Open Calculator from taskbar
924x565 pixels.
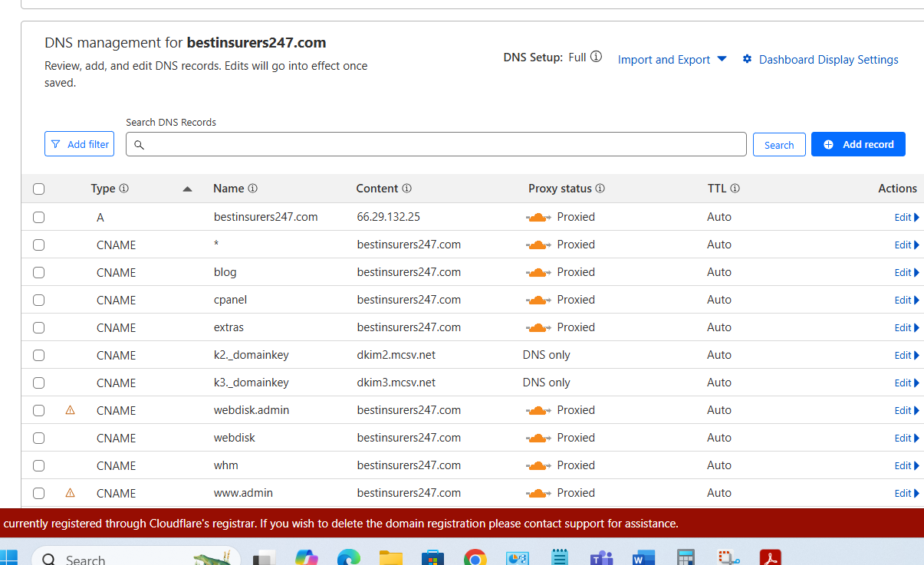pos(686,558)
